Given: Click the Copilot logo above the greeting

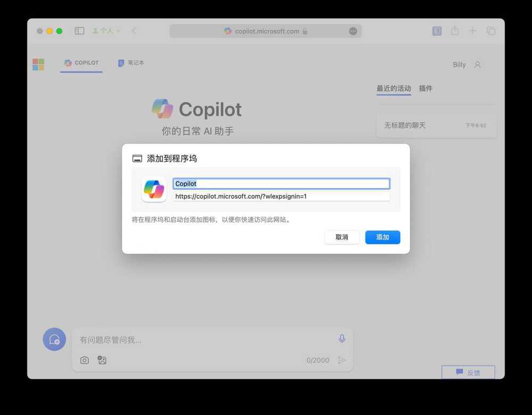Looking at the screenshot, I should point(162,108).
